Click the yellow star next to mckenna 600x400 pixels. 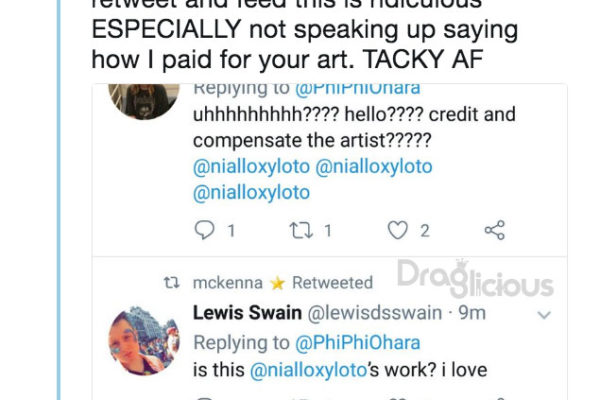pyautogui.click(x=277, y=284)
